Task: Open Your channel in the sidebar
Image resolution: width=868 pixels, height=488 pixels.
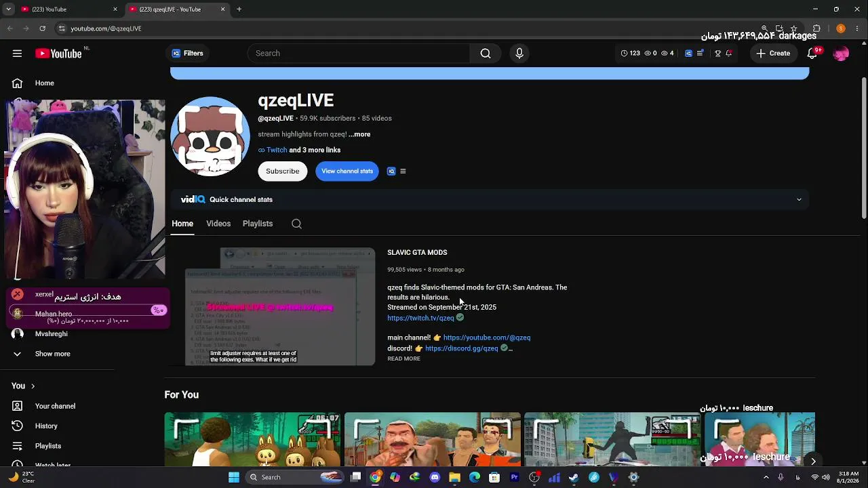Action: pos(55,406)
